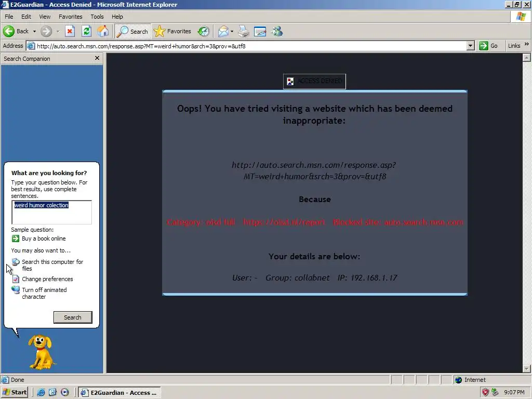Screen dimensions: 532x399
Task: Click the network connection tray icon
Action: coord(495,392)
